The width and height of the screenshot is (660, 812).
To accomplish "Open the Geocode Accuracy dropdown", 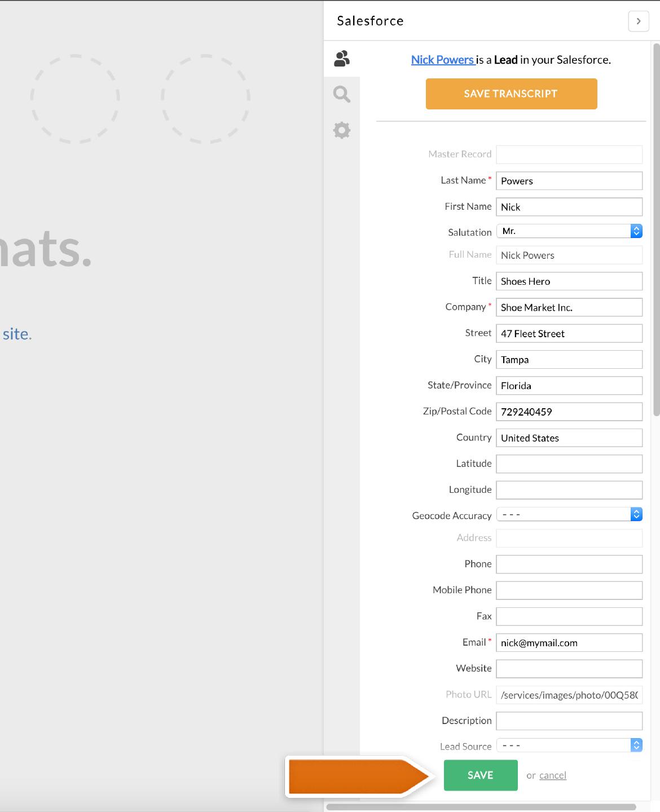I will [x=569, y=514].
